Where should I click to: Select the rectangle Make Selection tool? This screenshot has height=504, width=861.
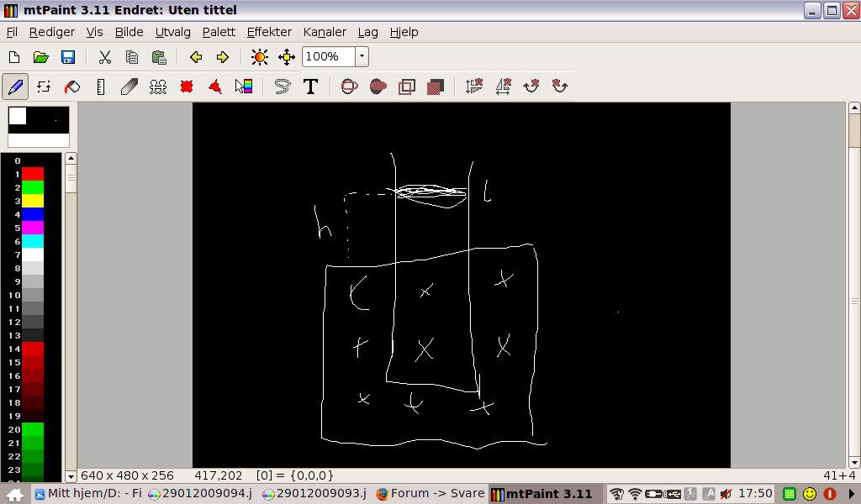pos(187,87)
